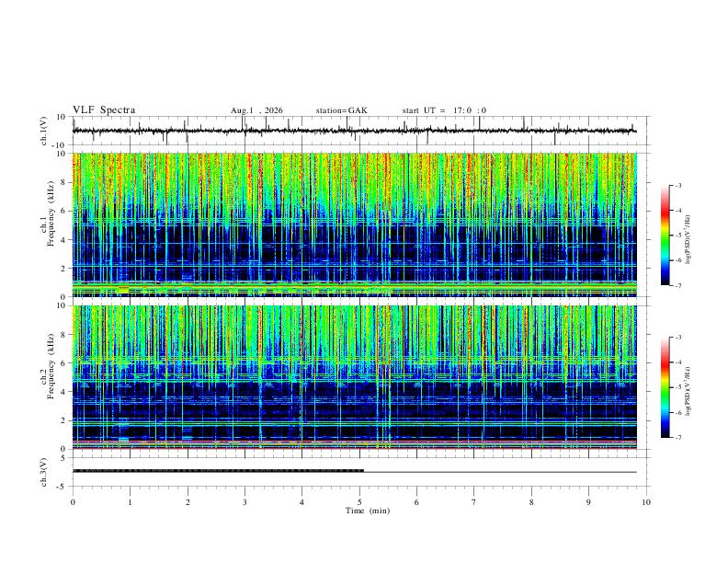Click the ch.1 color scale bar
The width and height of the screenshot is (728, 563).
pos(665,236)
